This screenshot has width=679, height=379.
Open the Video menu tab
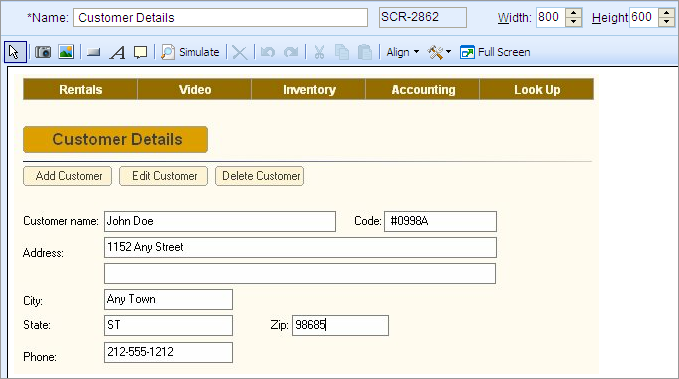195,89
